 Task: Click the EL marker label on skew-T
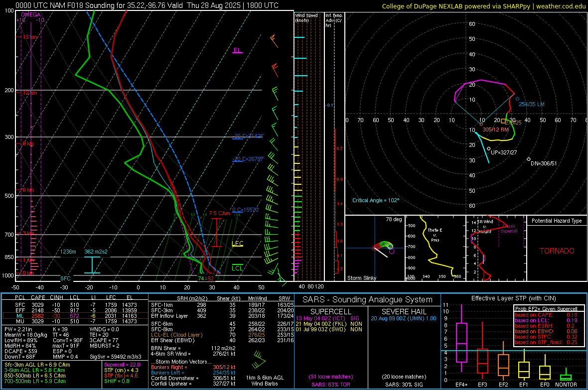(x=237, y=50)
